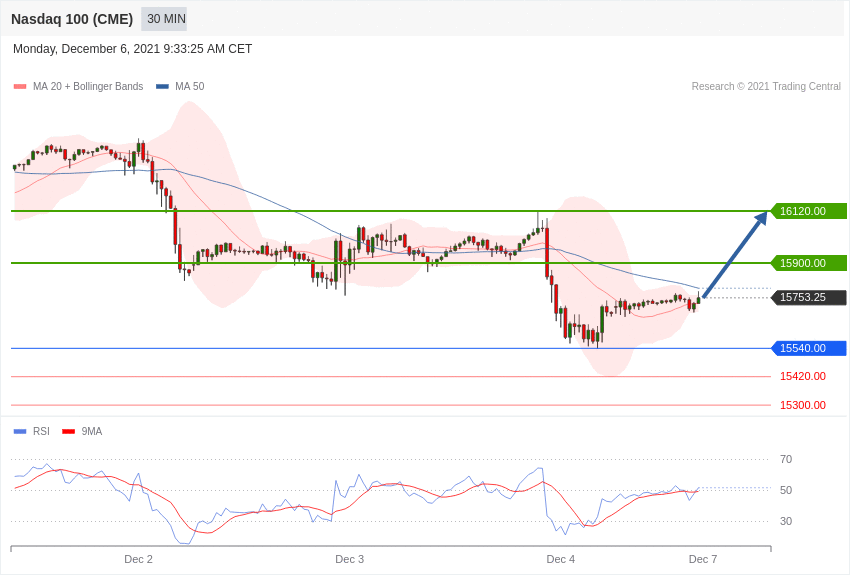The image size is (850, 576).
Task: Click the 15540.00 blue pivot tag
Action: click(x=808, y=348)
